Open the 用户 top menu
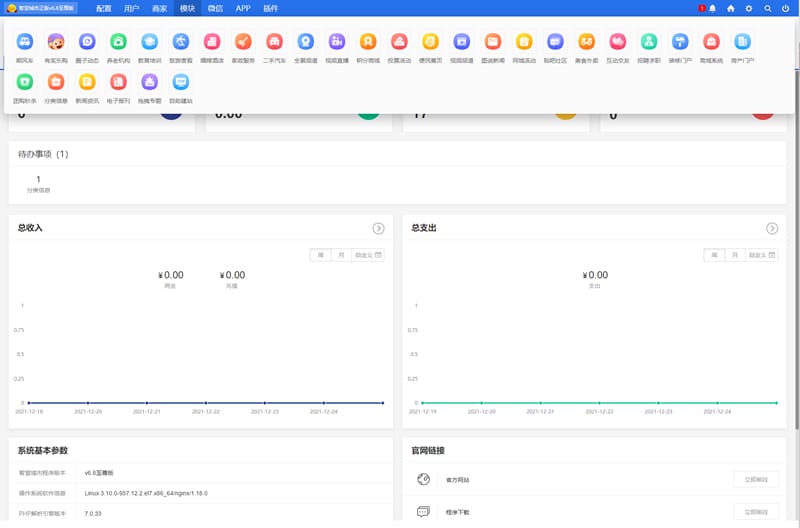The image size is (800, 528). pos(132,8)
